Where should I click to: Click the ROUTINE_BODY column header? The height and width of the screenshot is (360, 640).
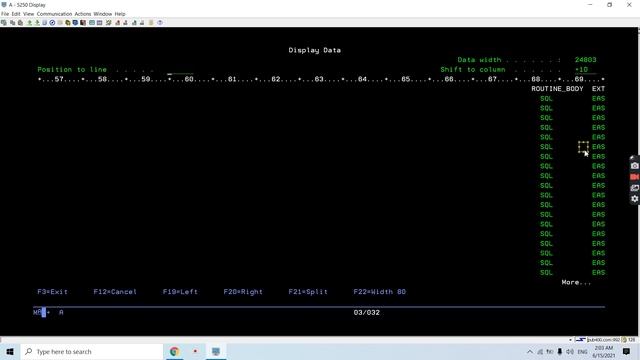pyautogui.click(x=557, y=89)
